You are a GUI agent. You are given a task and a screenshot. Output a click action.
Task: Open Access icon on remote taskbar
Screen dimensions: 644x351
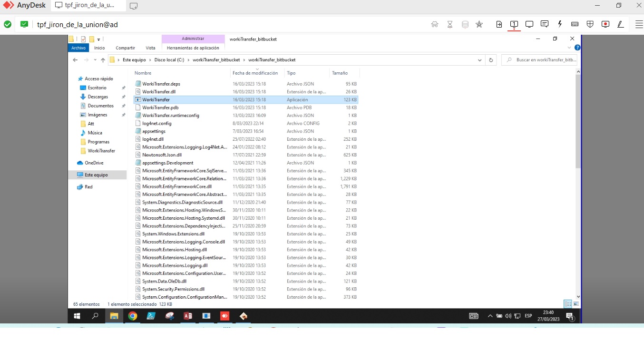pyautogui.click(x=188, y=316)
